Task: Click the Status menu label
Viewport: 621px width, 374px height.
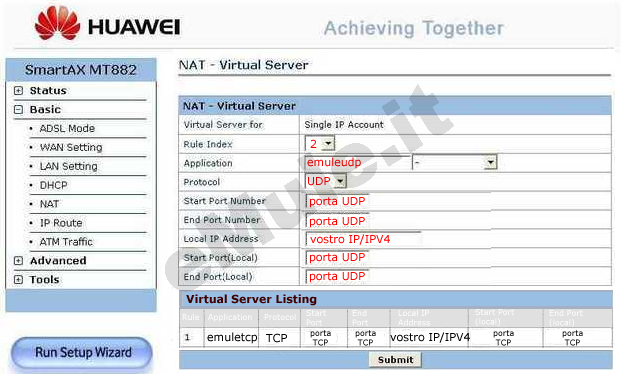Action: point(48,91)
